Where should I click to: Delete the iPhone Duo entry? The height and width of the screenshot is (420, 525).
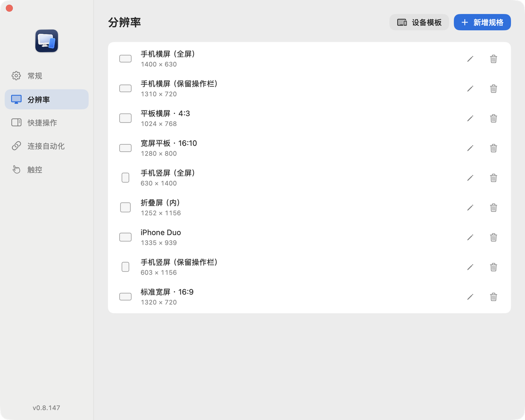tap(493, 237)
